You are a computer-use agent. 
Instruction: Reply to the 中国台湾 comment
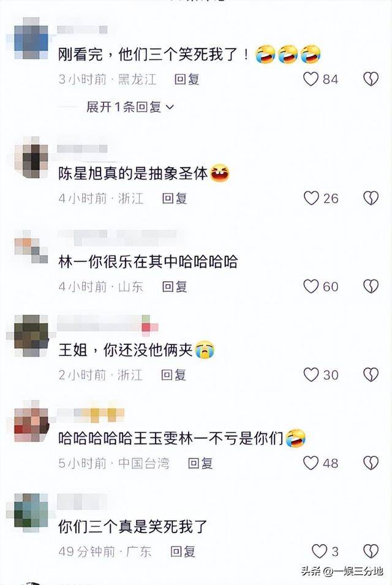(x=200, y=463)
